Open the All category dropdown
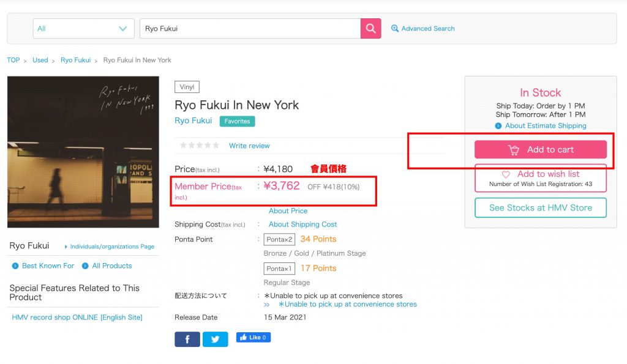This screenshot has height=364, width=627. tap(83, 29)
